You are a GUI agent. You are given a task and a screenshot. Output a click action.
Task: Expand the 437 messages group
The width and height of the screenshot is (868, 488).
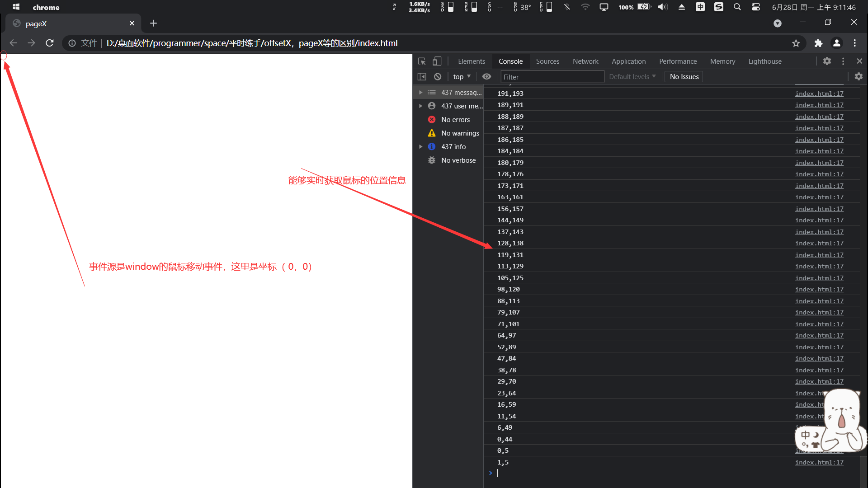click(x=420, y=93)
